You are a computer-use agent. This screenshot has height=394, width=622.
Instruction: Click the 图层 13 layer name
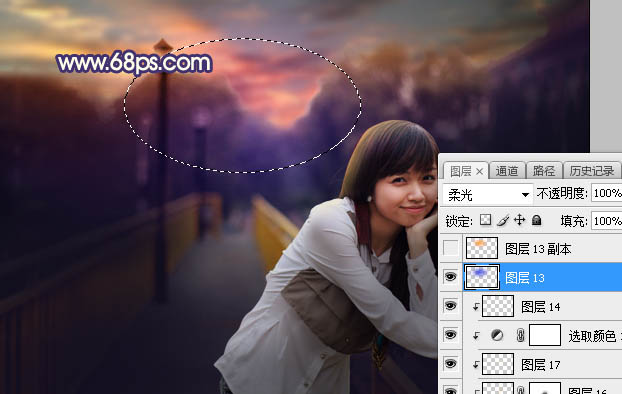tap(524, 278)
